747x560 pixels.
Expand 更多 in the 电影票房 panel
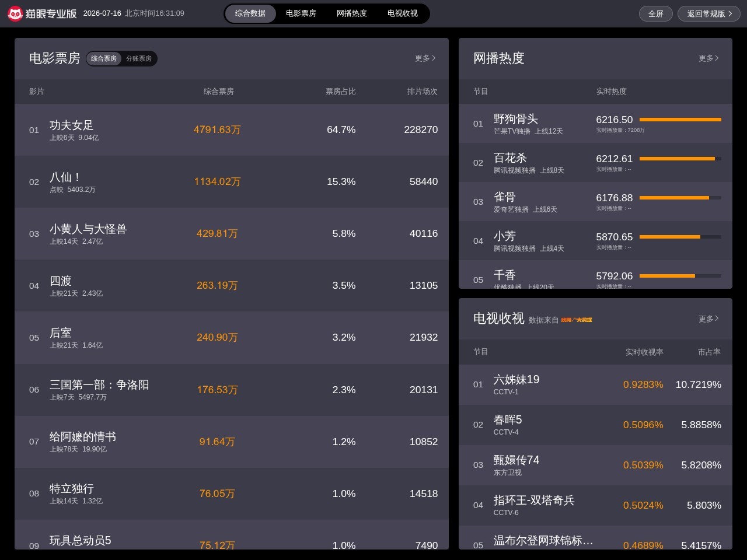pos(425,58)
